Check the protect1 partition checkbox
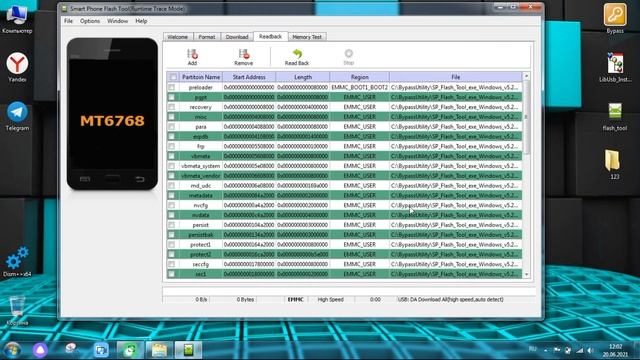The height and width of the screenshot is (360, 640). 171,244
